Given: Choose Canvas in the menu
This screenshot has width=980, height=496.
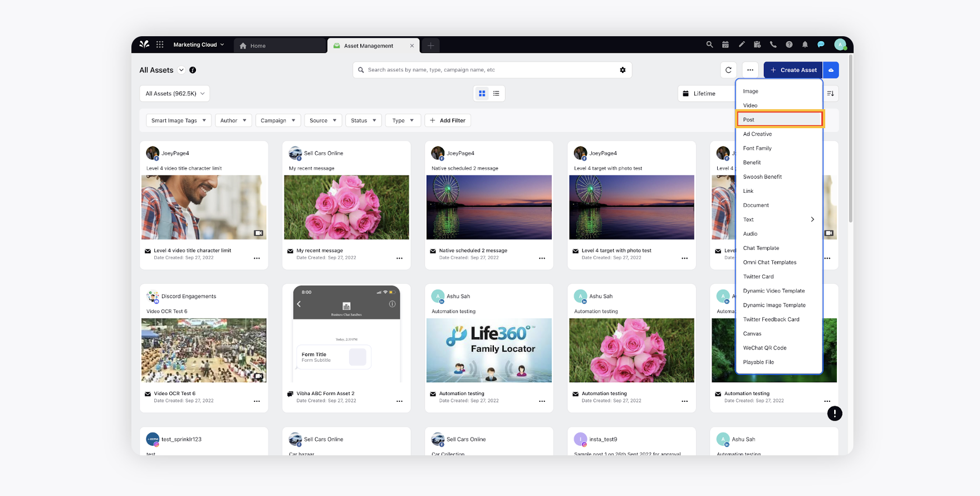Looking at the screenshot, I should coord(779,334).
